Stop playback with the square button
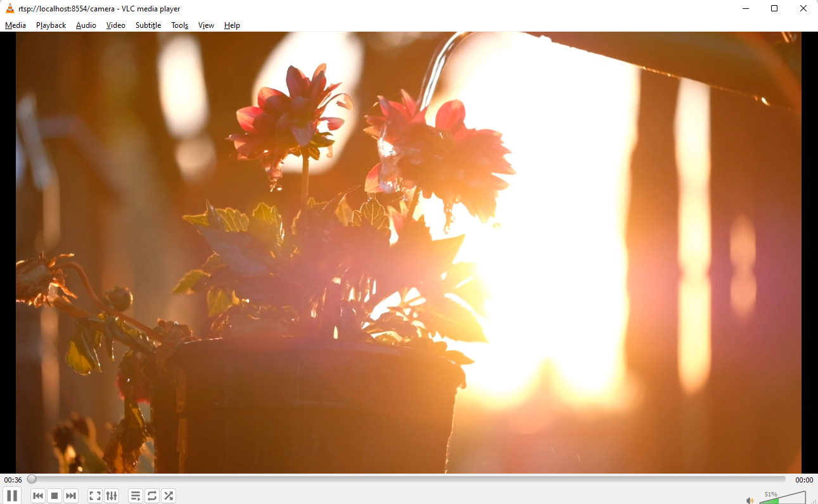The image size is (818, 504). (x=54, y=496)
